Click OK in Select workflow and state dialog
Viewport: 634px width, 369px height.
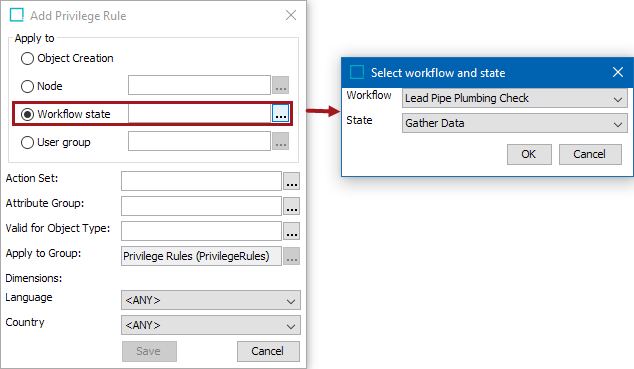click(x=529, y=154)
